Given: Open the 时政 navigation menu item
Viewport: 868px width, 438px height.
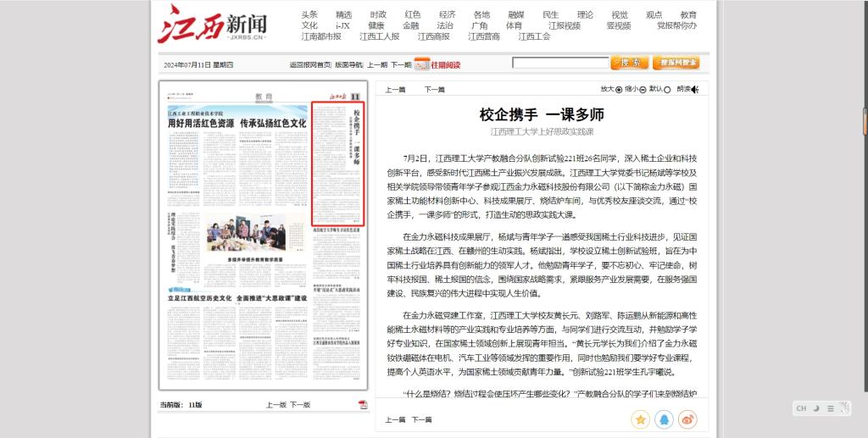Looking at the screenshot, I should point(378,14).
